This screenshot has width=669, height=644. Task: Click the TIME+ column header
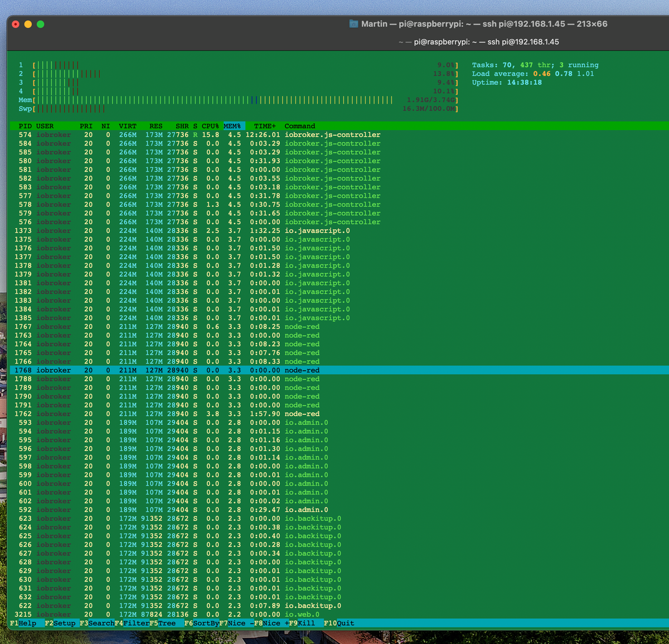tap(265, 126)
